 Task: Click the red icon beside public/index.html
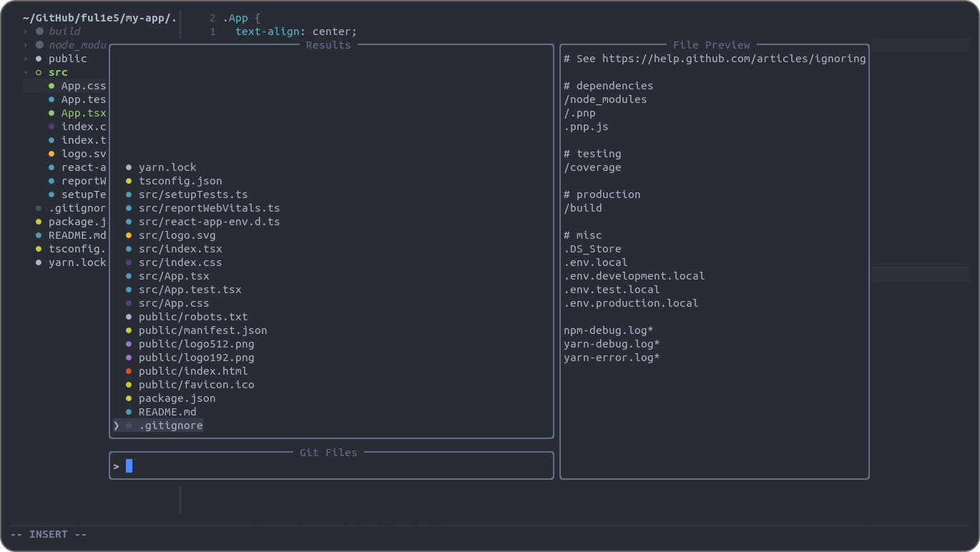pyautogui.click(x=129, y=371)
